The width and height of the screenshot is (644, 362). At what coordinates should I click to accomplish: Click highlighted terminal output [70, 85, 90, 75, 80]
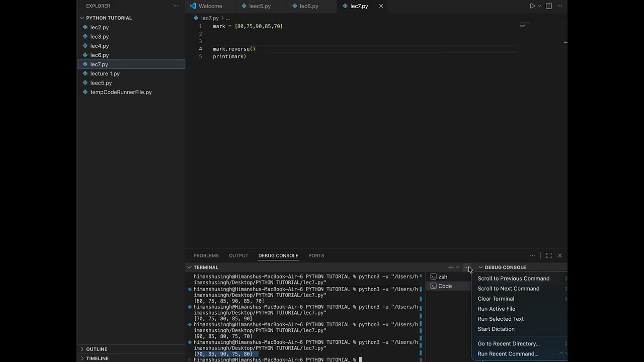[223, 354]
